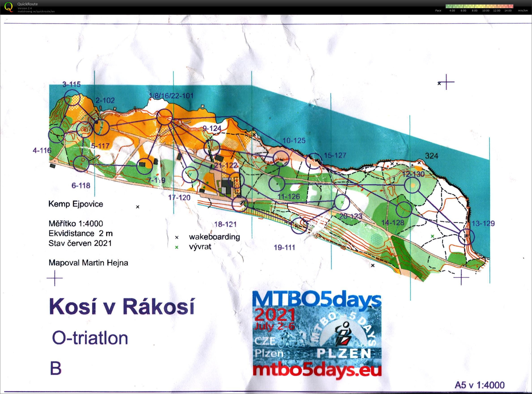Click control label 14-128
The width and height of the screenshot is (532, 394).
(x=393, y=223)
